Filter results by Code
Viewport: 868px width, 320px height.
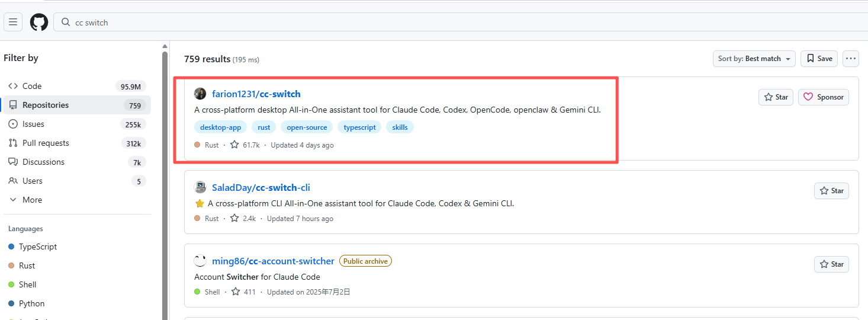[77, 86]
